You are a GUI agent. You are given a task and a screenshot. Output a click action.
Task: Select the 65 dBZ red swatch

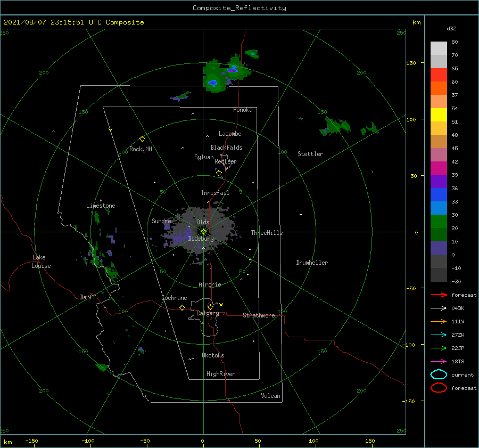click(x=439, y=75)
